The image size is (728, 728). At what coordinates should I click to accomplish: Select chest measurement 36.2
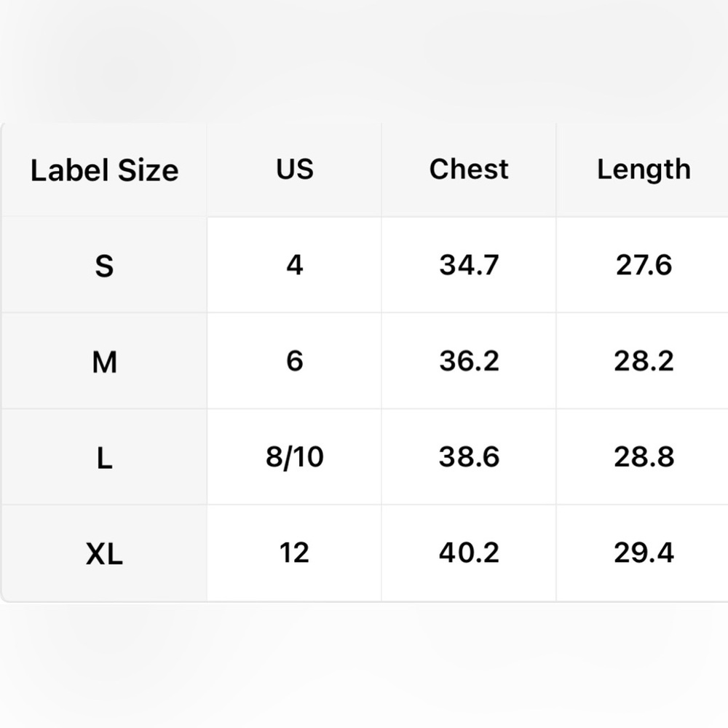pyautogui.click(x=469, y=361)
